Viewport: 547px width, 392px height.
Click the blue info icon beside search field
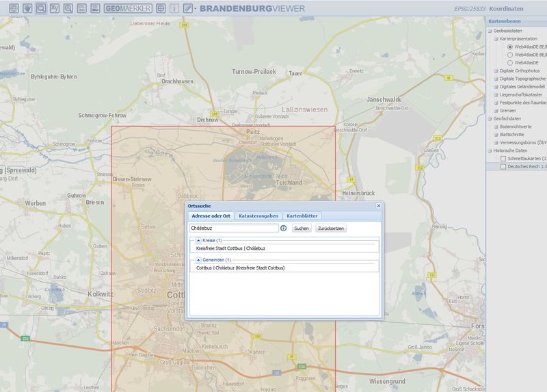coord(284,228)
